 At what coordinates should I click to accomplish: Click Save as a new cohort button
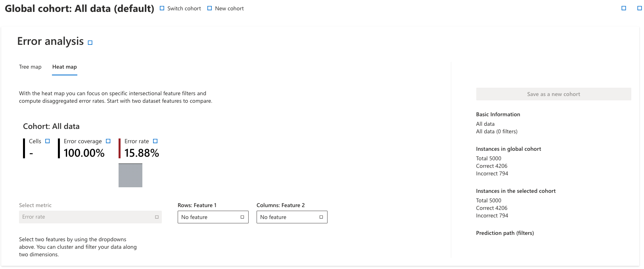[x=553, y=94]
